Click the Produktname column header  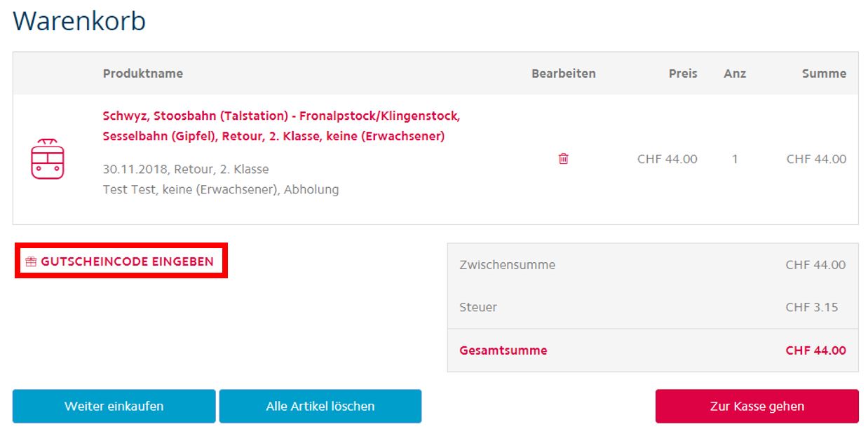(x=142, y=74)
